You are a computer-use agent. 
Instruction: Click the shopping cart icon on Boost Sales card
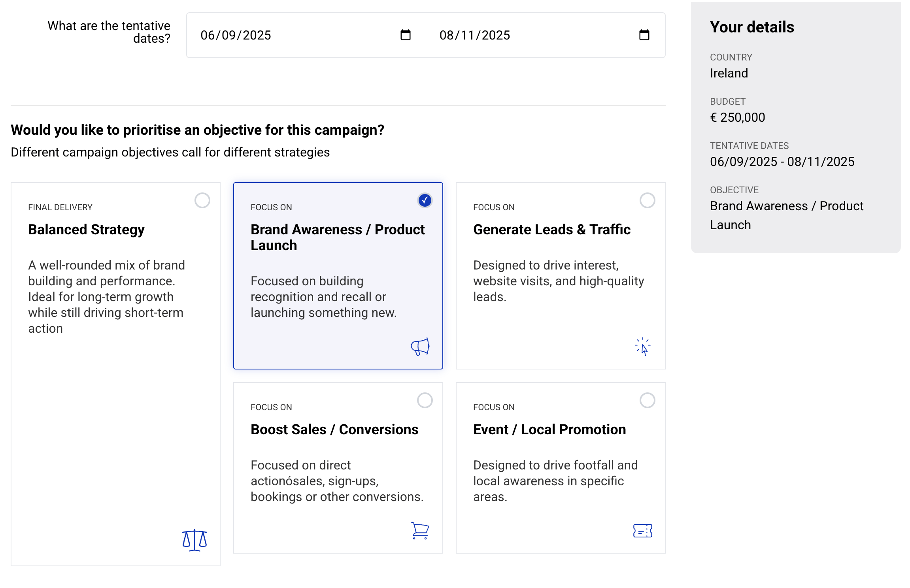[420, 531]
